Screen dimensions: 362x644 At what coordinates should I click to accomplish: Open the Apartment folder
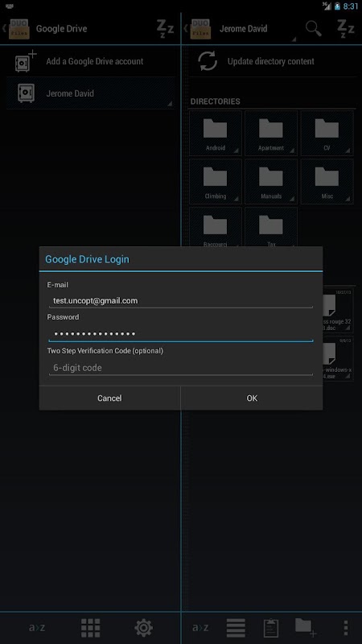271,134
